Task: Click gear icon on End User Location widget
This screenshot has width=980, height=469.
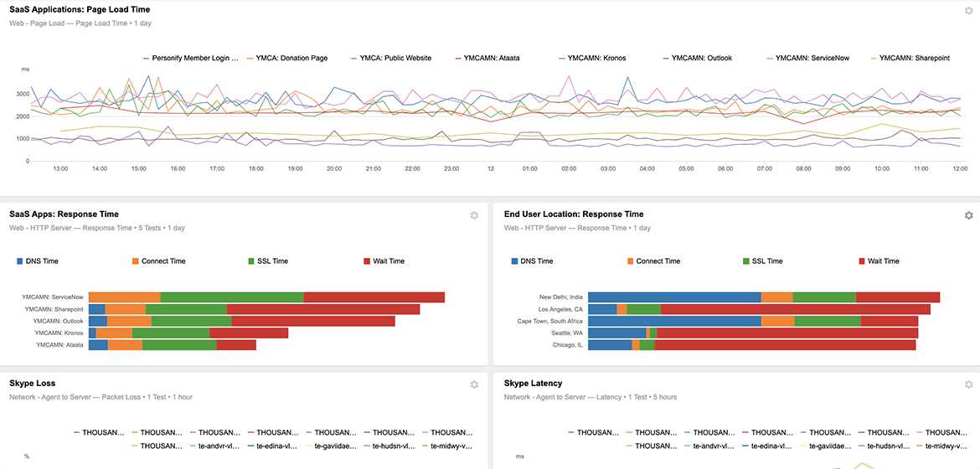Action: [969, 215]
